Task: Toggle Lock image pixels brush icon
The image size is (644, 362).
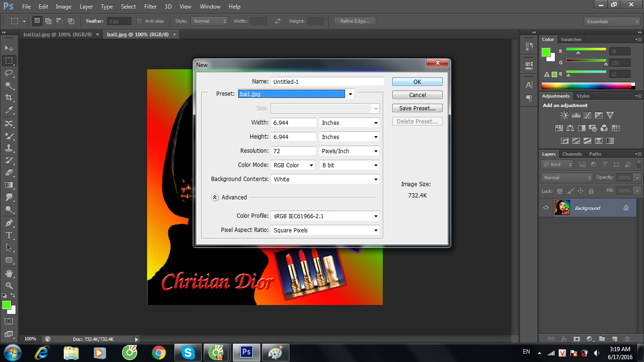Action: [x=570, y=191]
